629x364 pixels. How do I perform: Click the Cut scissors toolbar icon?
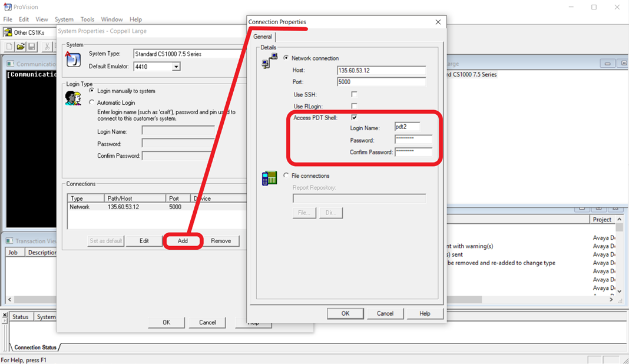pos(47,47)
